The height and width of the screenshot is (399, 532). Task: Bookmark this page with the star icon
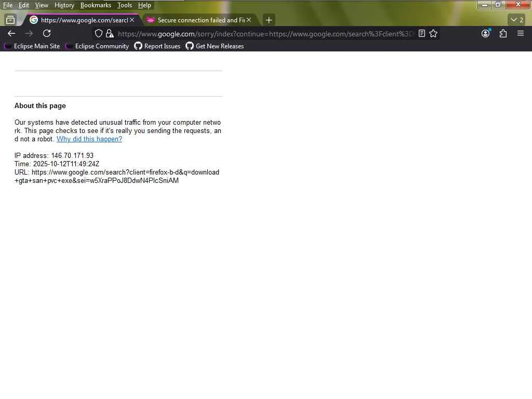(433, 33)
